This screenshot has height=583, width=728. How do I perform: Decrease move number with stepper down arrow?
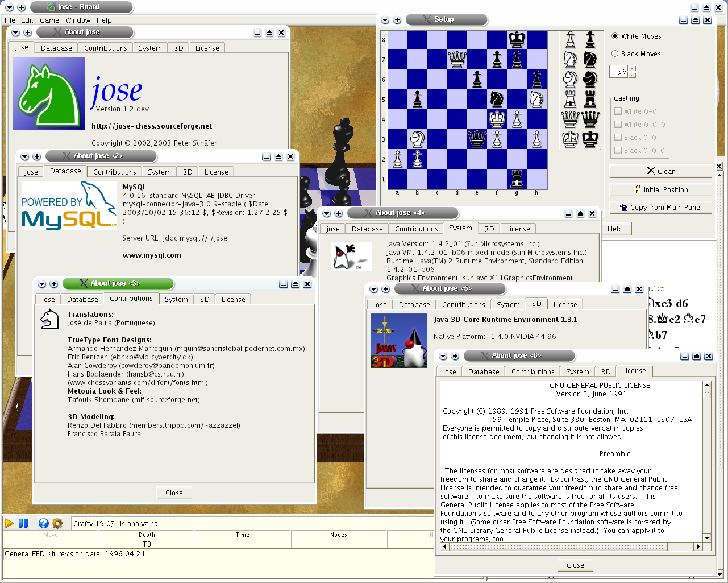632,75
